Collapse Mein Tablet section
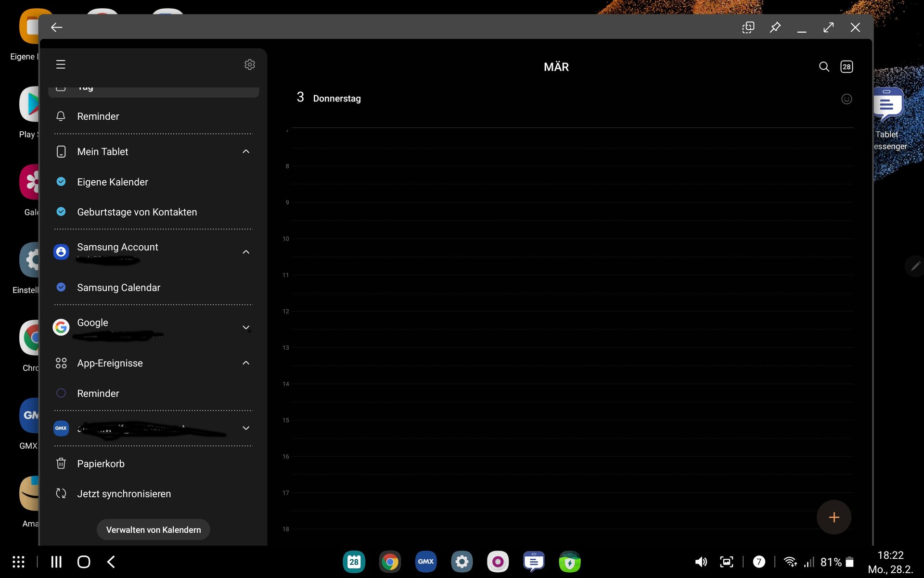The width and height of the screenshot is (924, 578). [246, 151]
